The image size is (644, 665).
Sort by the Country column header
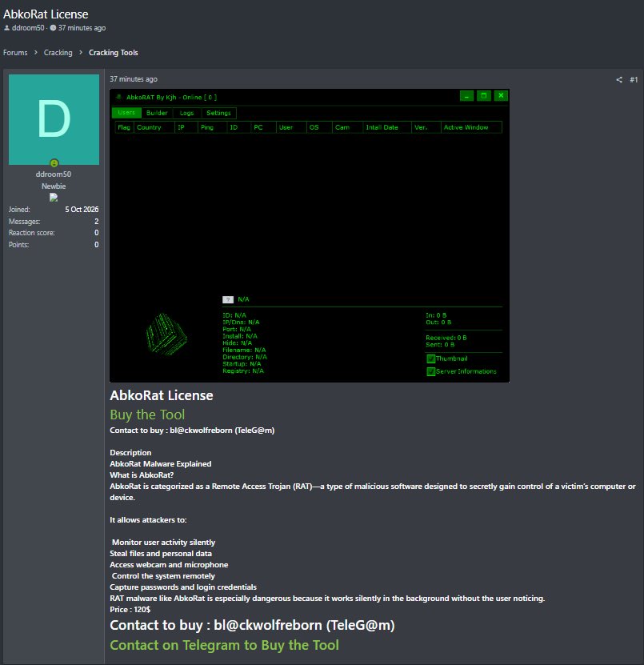coord(154,127)
